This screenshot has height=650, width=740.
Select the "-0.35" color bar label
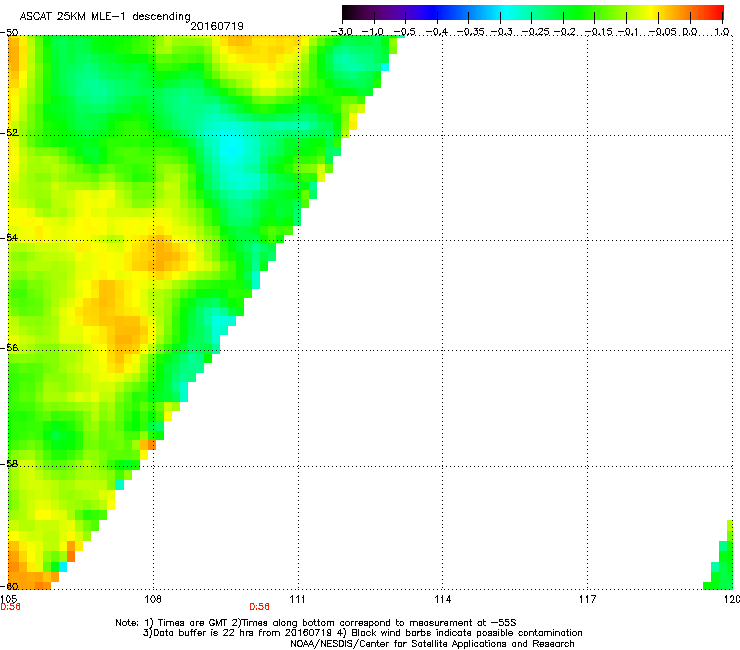[x=470, y=32]
